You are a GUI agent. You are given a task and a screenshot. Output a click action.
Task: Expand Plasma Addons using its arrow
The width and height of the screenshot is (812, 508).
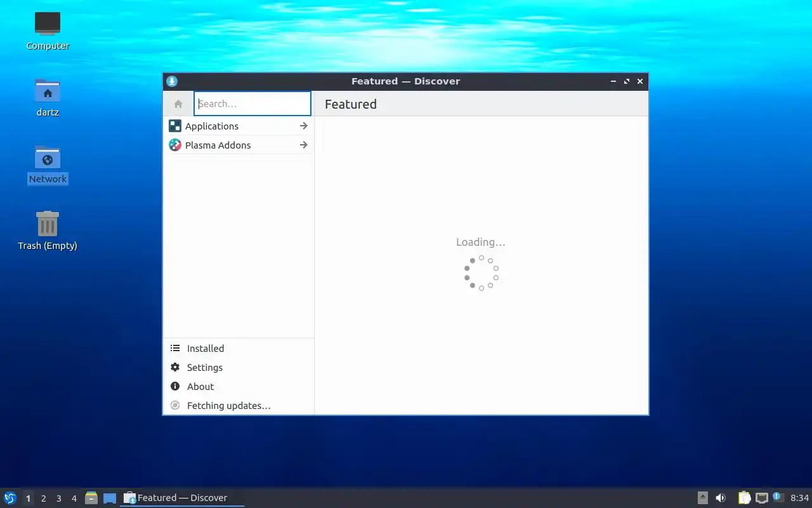(x=303, y=145)
